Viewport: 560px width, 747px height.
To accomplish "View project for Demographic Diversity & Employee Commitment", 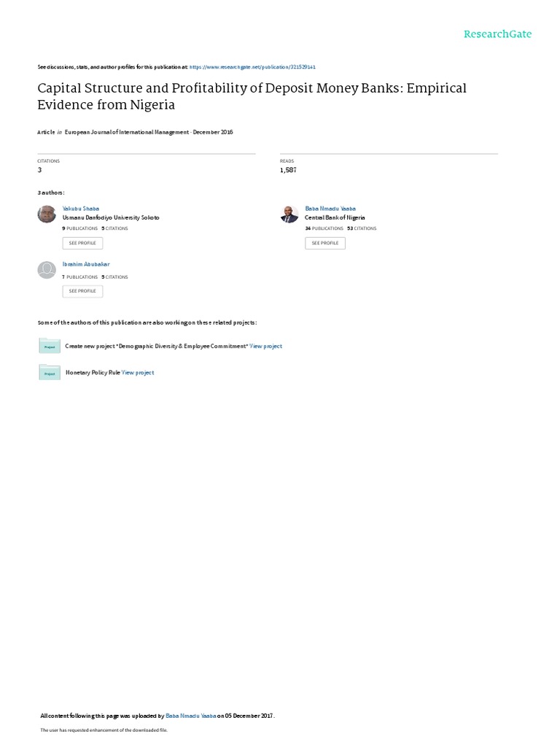I will tap(265, 347).
